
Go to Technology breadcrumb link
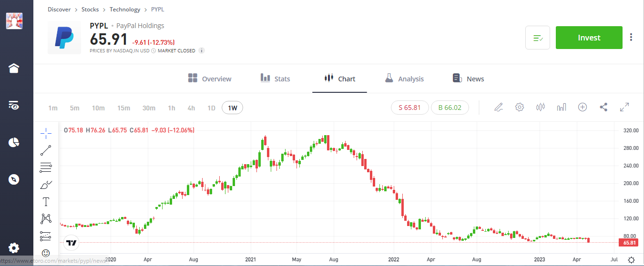click(125, 10)
